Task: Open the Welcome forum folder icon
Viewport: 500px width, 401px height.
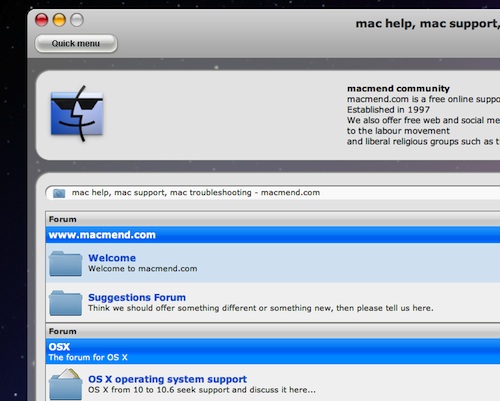Action: click(66, 263)
